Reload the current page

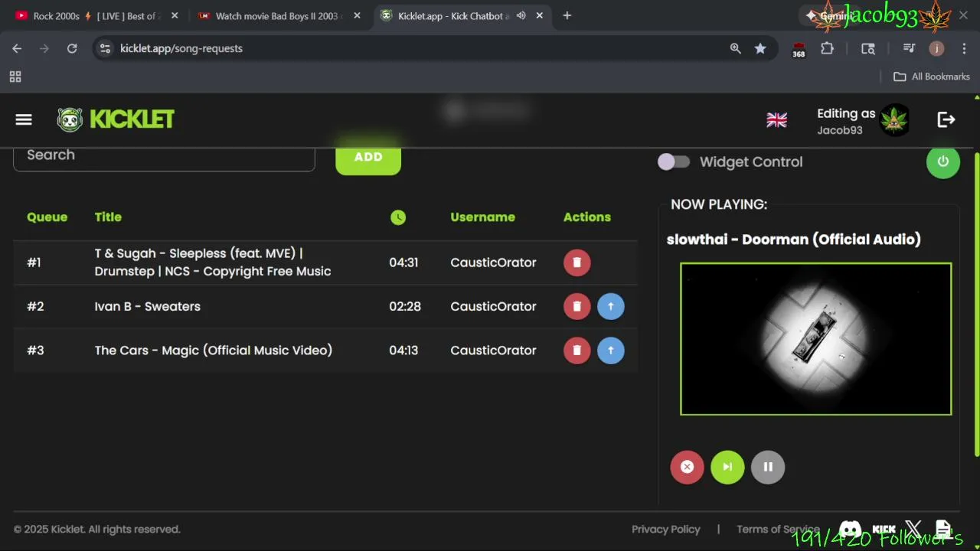click(72, 48)
